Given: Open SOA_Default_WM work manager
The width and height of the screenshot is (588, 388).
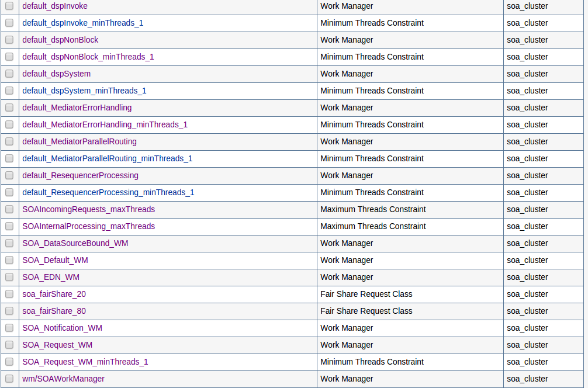Looking at the screenshot, I should (55, 260).
